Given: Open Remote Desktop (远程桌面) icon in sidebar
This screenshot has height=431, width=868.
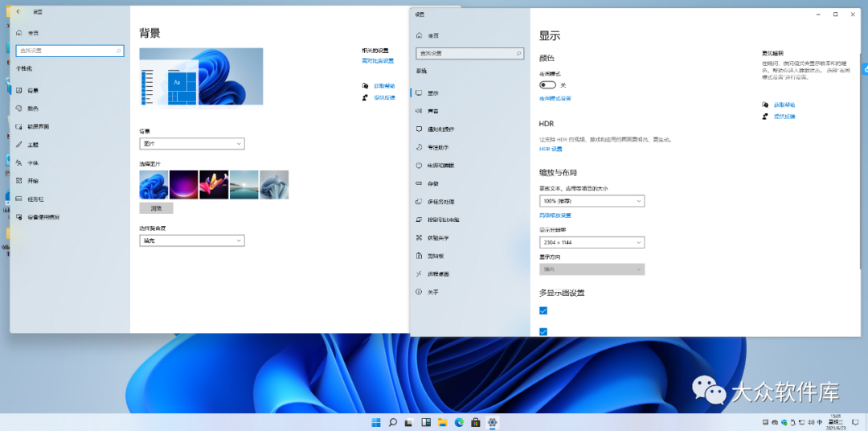Looking at the screenshot, I should (x=419, y=274).
